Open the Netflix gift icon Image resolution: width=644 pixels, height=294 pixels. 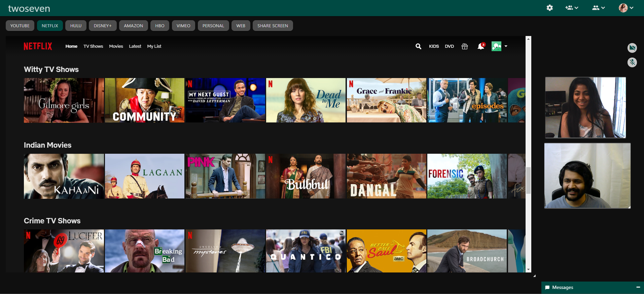pos(465,46)
